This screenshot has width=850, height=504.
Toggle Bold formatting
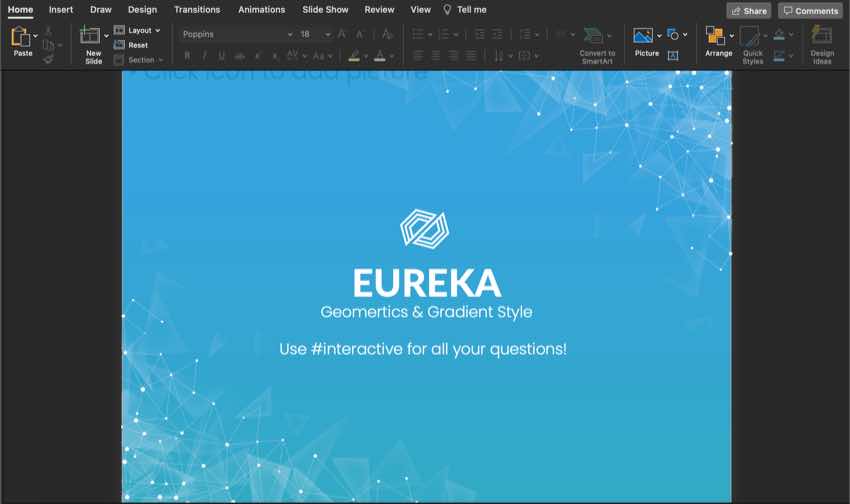tap(187, 56)
